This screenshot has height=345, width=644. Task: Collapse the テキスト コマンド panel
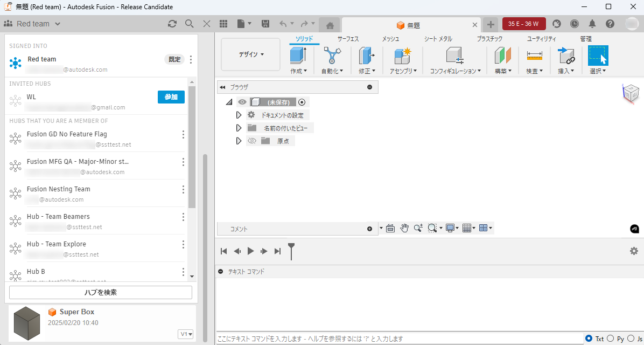[x=221, y=271]
